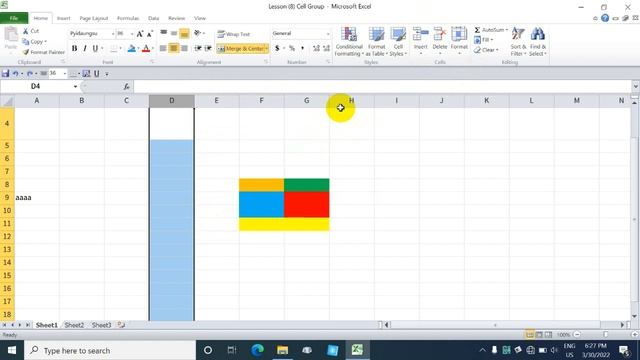
Task: Click the Decrease Indent icon
Action: click(198, 49)
